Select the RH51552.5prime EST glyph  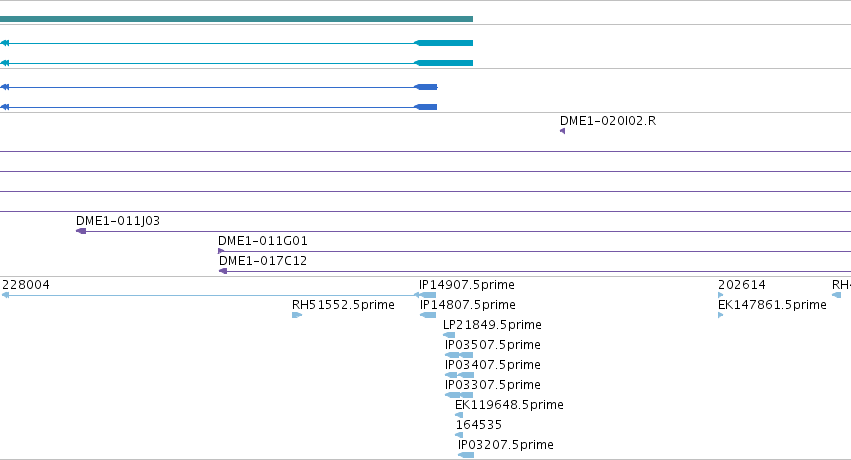(x=297, y=315)
